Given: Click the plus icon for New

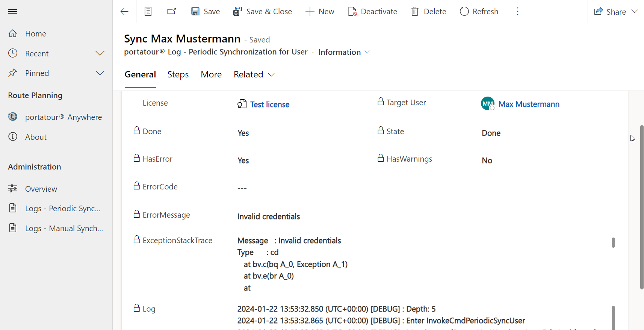Looking at the screenshot, I should (x=310, y=12).
